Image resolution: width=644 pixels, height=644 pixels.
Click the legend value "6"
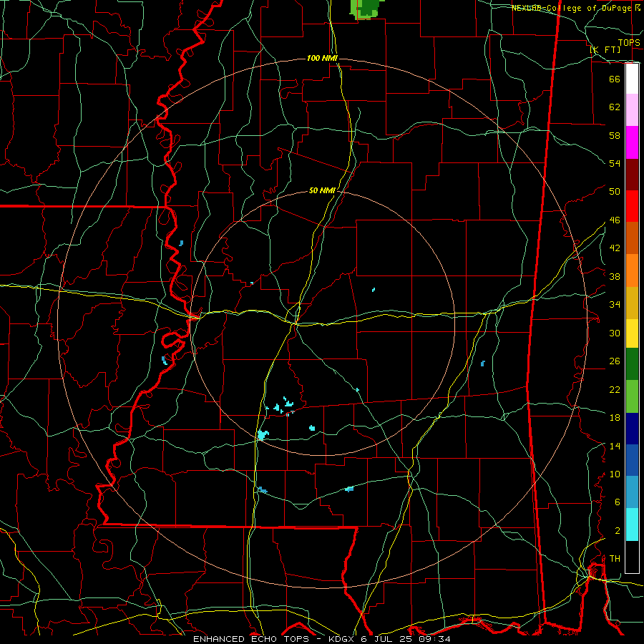(618, 502)
